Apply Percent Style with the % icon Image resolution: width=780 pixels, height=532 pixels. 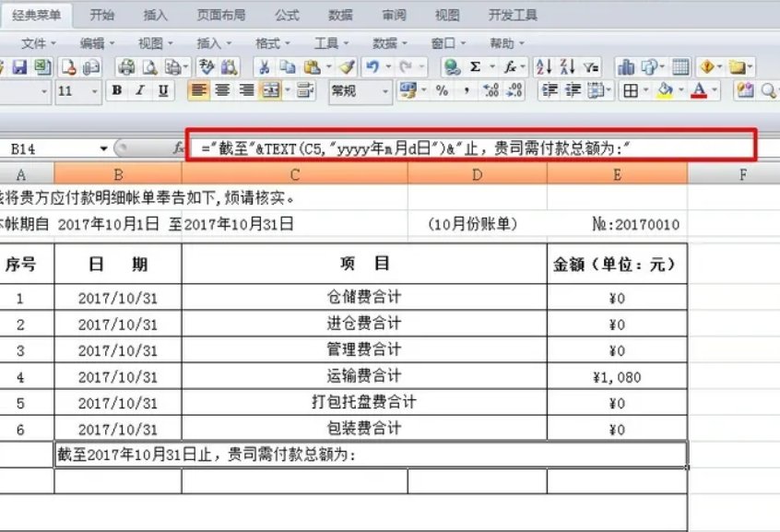(442, 90)
